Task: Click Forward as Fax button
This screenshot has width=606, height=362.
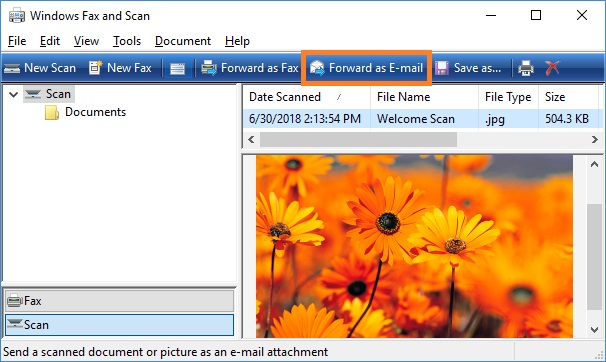Action: (250, 68)
